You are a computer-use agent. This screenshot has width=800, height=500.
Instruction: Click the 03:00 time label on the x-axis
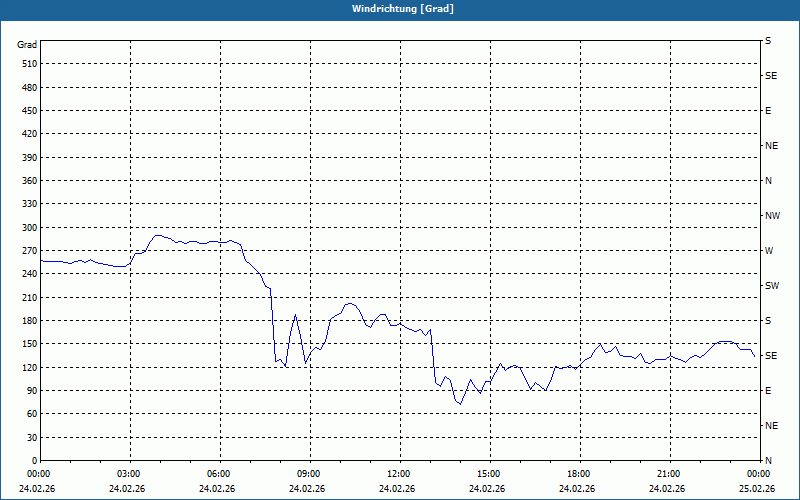coord(129,474)
